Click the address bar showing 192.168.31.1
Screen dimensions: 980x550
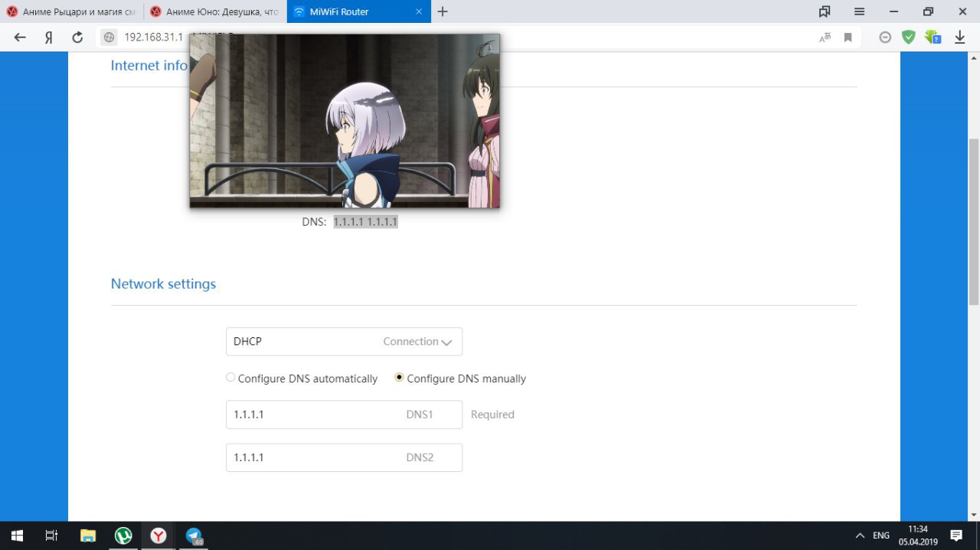153,37
